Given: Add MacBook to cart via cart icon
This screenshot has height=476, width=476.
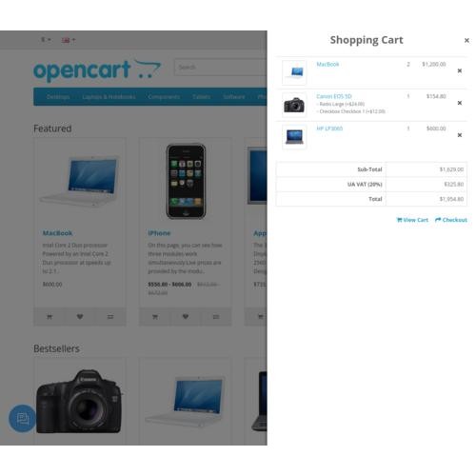Looking at the screenshot, I should 50,317.
